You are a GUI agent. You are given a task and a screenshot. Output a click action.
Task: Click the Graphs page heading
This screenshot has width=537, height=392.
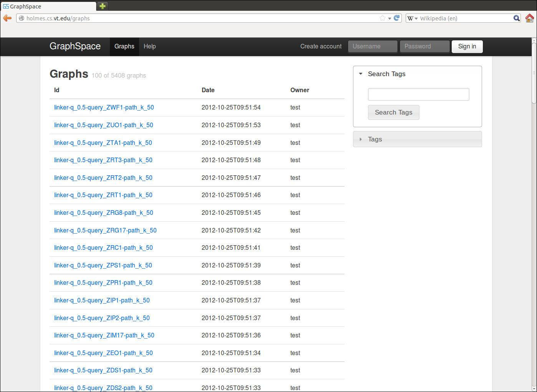point(69,74)
